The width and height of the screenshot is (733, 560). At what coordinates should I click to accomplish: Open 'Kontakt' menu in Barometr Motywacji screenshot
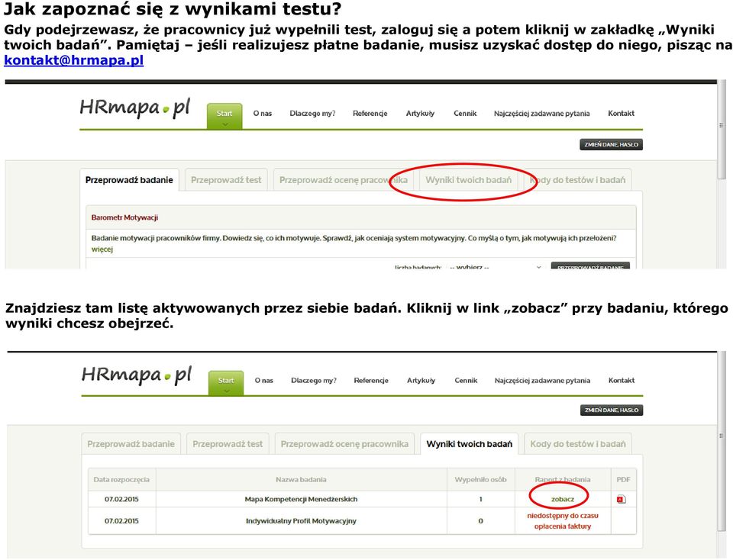pyautogui.click(x=621, y=114)
